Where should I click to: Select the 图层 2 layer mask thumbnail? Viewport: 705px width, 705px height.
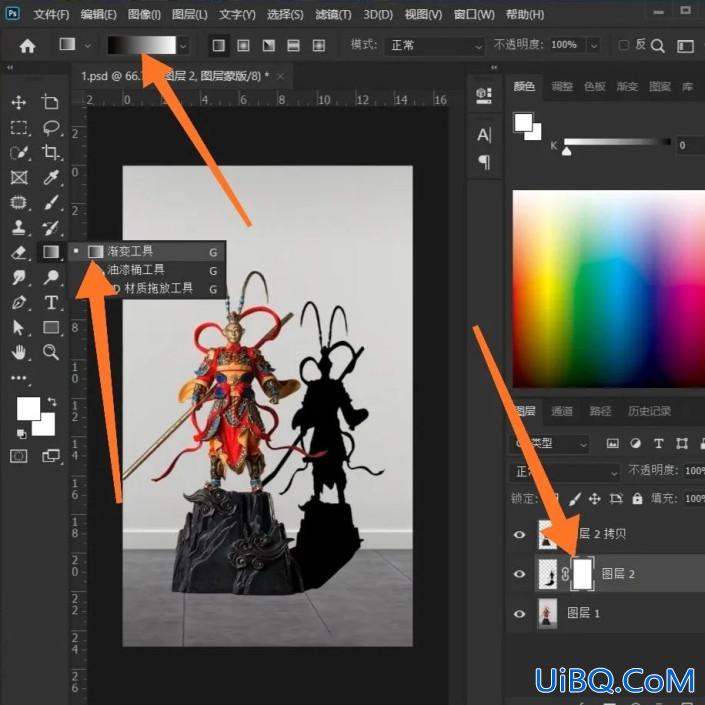pyautogui.click(x=582, y=574)
